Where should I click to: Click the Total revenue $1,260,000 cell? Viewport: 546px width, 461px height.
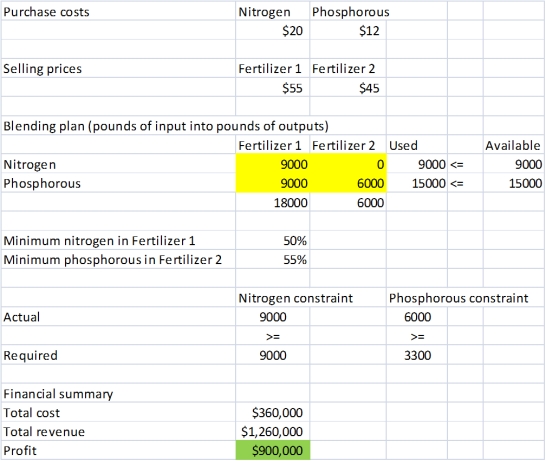[x=272, y=431]
